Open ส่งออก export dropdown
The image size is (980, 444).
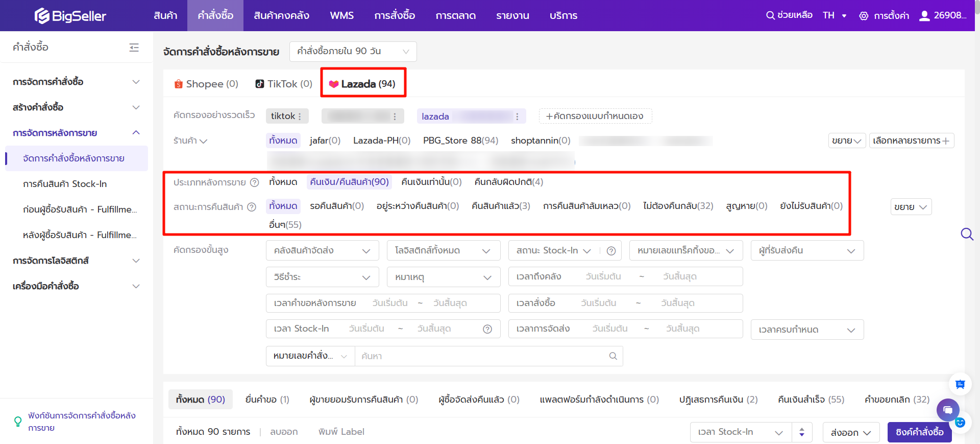pyautogui.click(x=851, y=433)
